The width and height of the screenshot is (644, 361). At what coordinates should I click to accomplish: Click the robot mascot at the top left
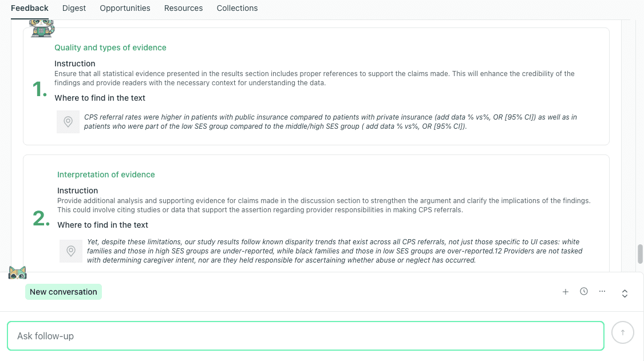[42, 27]
